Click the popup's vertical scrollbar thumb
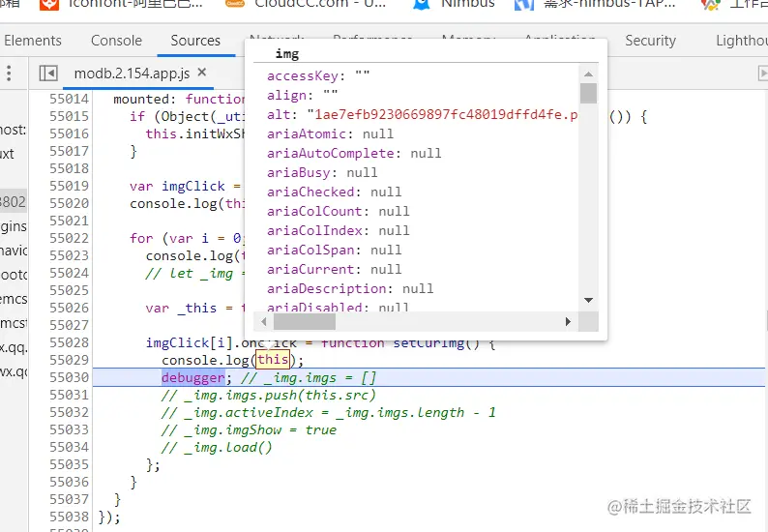The image size is (768, 532). coord(588,93)
